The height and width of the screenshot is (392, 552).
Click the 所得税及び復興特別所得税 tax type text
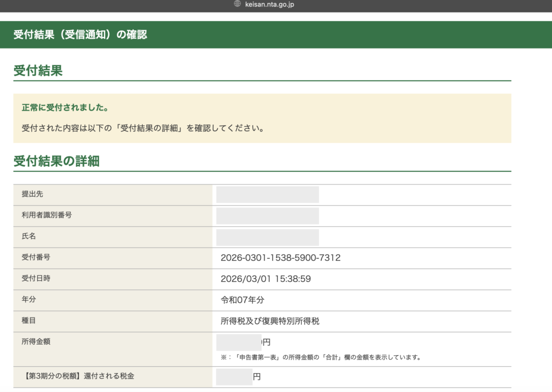pos(270,321)
